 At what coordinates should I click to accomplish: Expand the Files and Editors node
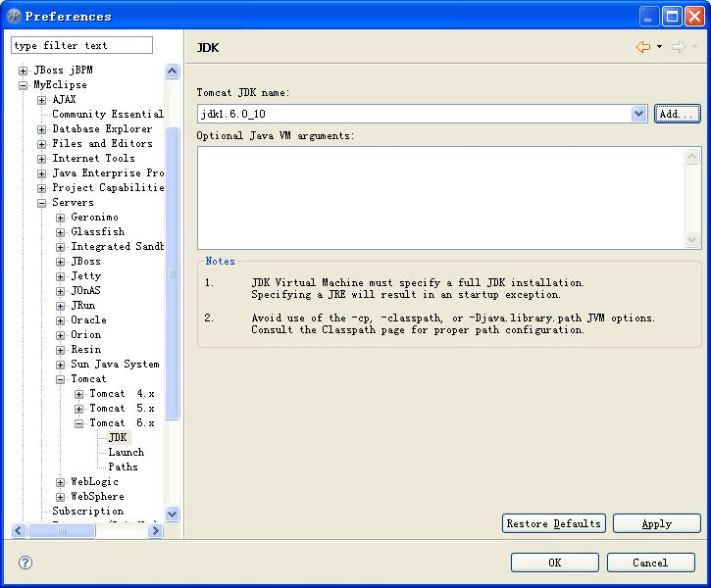[x=41, y=144]
